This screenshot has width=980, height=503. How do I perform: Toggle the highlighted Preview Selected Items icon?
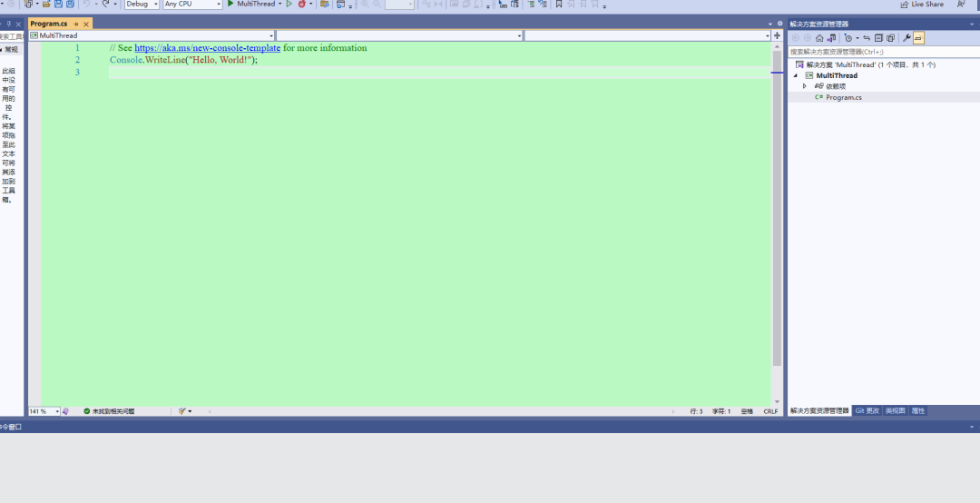[918, 38]
